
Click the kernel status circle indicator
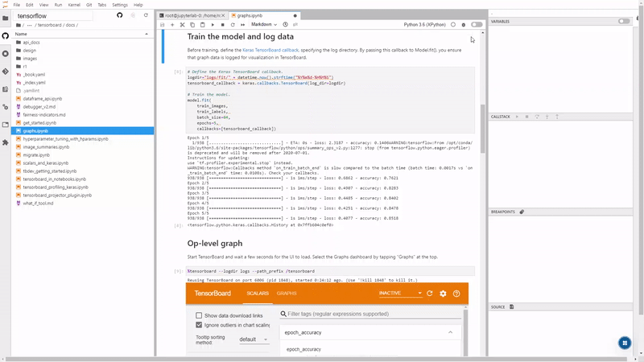pos(453,25)
